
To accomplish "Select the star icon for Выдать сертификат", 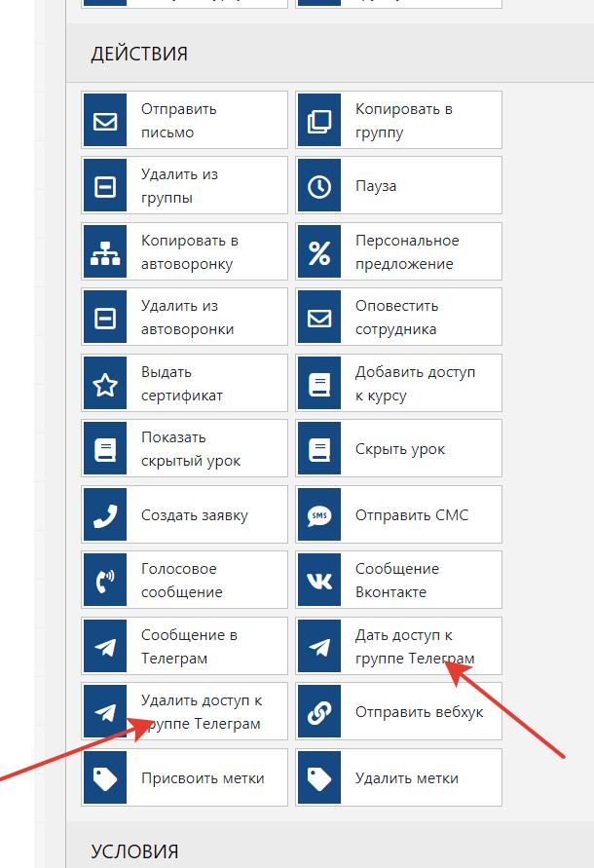I will (105, 384).
